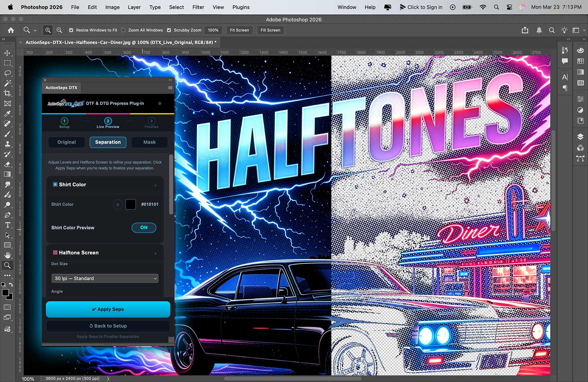Click the Apply Seps button
Image resolution: width=588 pixels, height=382 pixels.
108,309
